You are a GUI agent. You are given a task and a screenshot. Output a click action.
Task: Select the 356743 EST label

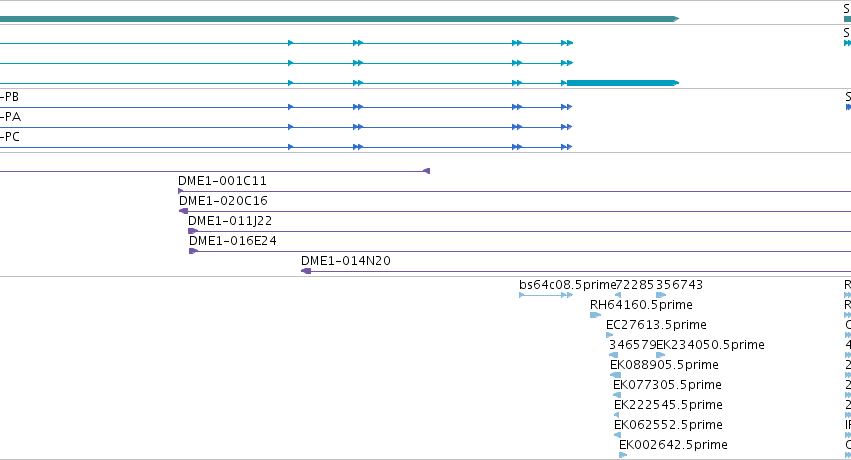tap(679, 285)
